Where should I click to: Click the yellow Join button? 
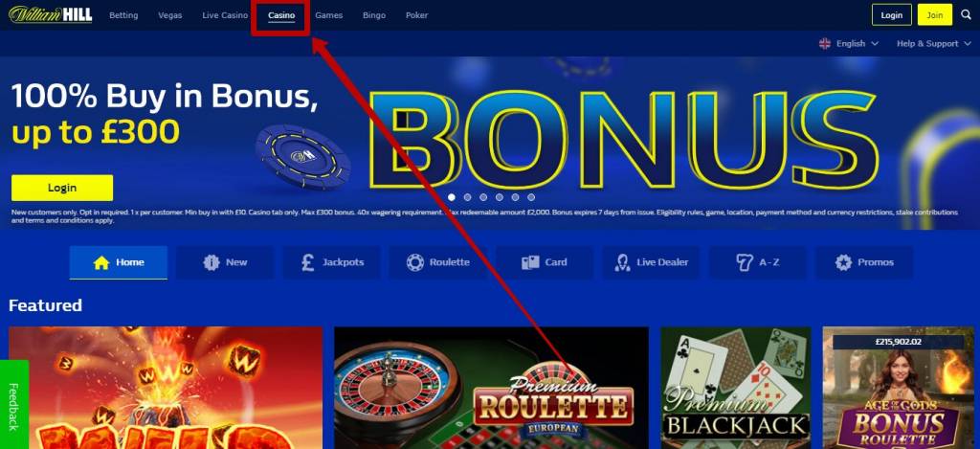click(935, 15)
